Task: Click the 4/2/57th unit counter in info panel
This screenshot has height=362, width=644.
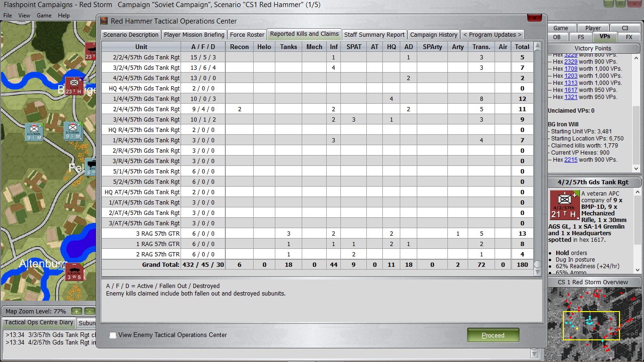Action: (x=565, y=205)
